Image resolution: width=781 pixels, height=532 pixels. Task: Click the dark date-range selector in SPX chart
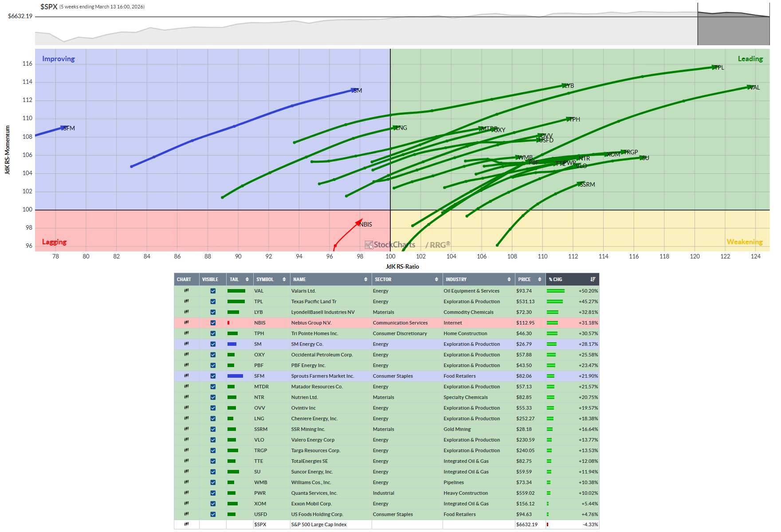click(734, 28)
